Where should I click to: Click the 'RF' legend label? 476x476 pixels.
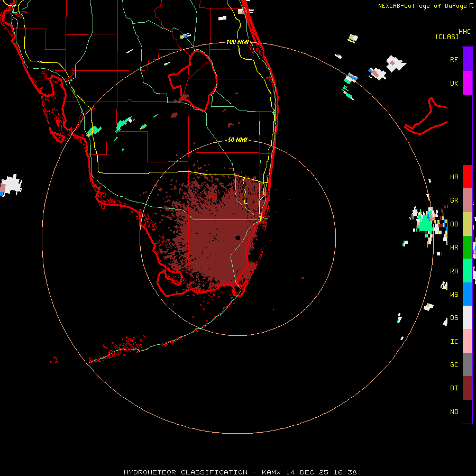454,60
